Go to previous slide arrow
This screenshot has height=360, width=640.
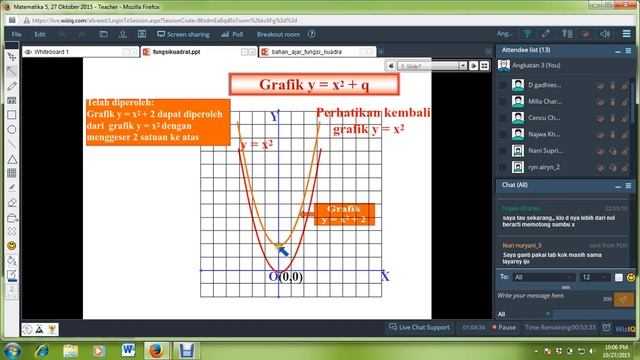click(x=391, y=66)
